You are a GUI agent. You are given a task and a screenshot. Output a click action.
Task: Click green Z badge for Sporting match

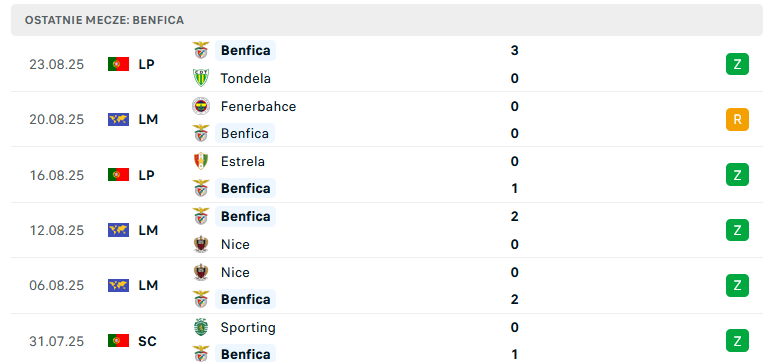click(737, 341)
